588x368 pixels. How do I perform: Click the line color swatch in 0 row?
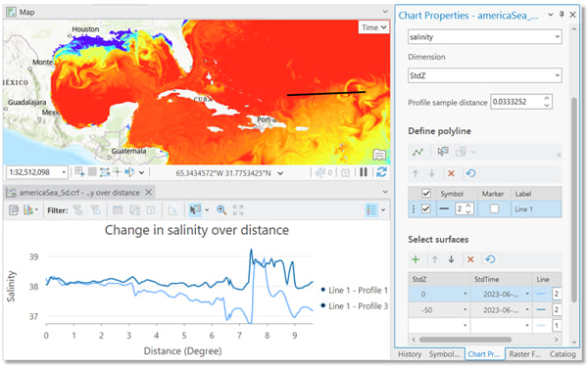(541, 294)
